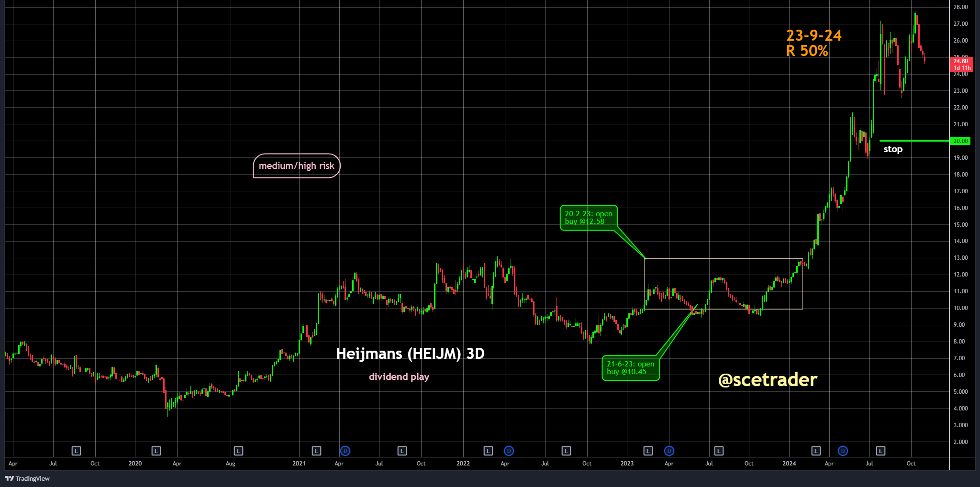Select the Aug label on time axis
Image resolution: width=980 pixels, height=487 pixels.
pos(230,464)
